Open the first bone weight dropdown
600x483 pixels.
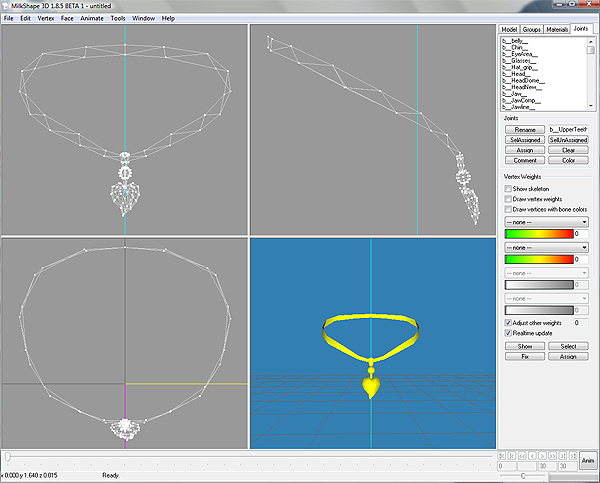tap(545, 221)
